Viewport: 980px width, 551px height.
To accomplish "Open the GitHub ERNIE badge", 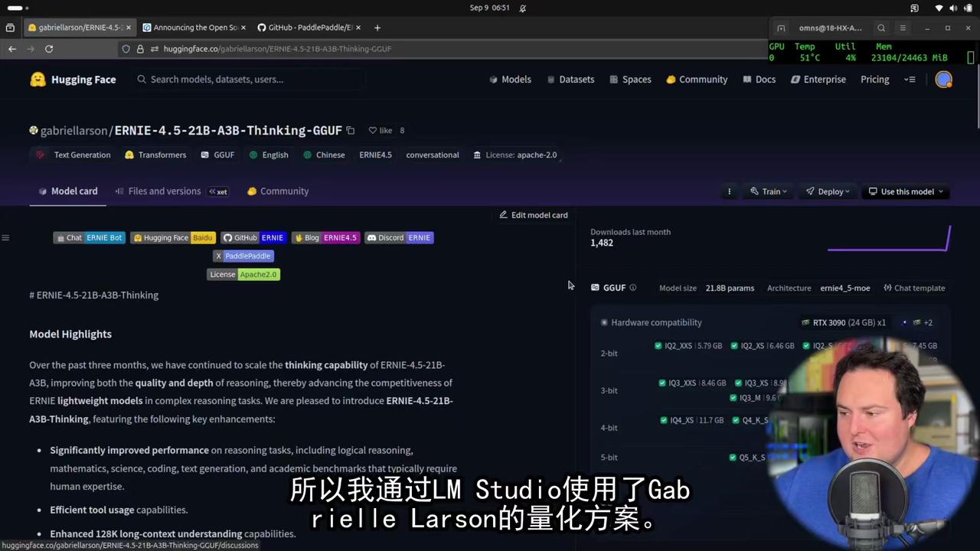I will coord(253,238).
